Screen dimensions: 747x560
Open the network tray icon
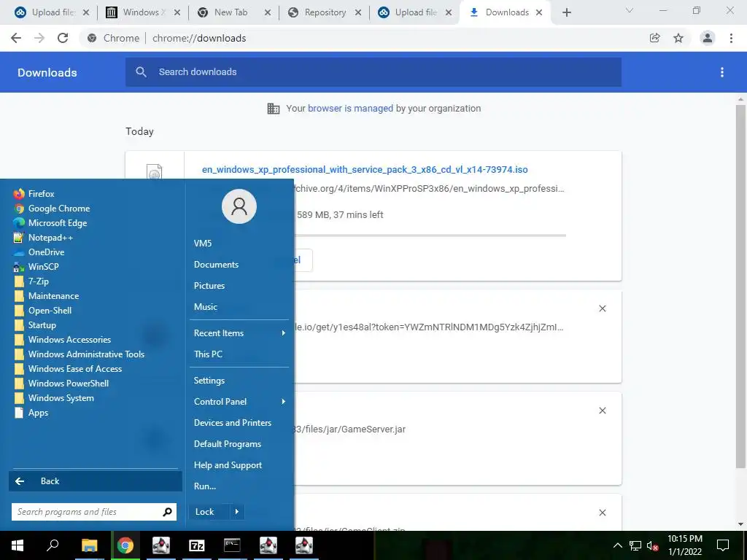[x=635, y=545]
